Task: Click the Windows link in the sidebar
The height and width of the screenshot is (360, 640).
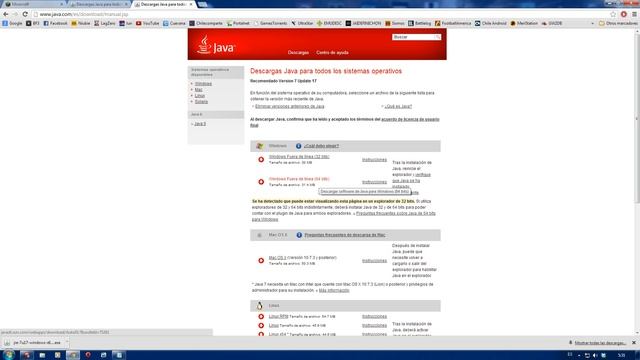Action: (203, 84)
